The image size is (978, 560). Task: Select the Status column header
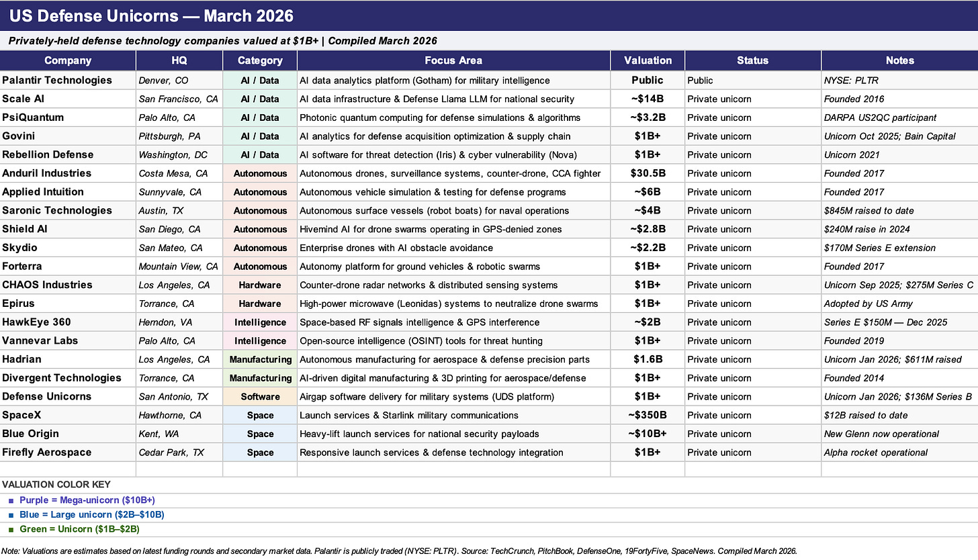(x=752, y=60)
